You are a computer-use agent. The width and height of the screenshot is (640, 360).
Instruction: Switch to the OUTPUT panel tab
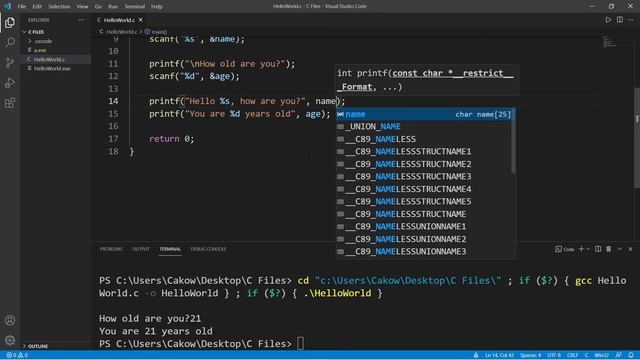[141, 249]
